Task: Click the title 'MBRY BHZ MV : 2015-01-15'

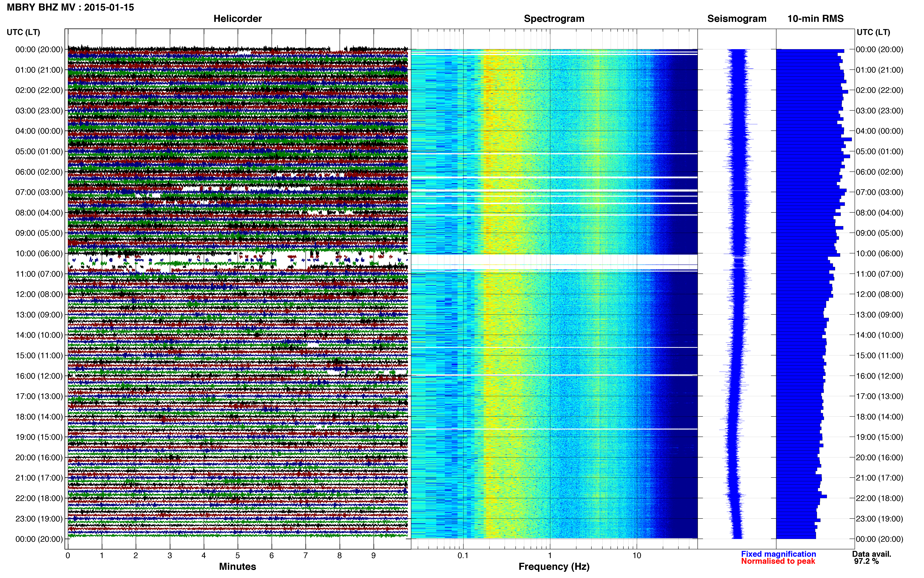Action: click(71, 7)
